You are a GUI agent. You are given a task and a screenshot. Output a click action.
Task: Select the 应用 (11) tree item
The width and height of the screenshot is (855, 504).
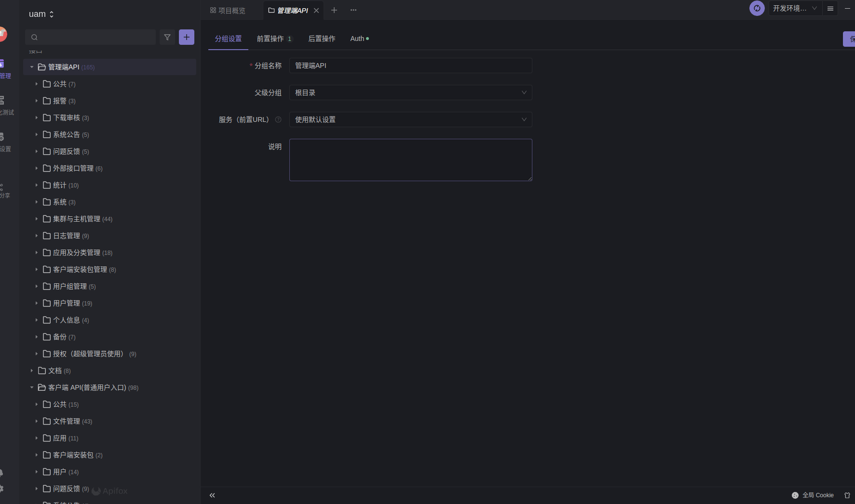coord(109,438)
